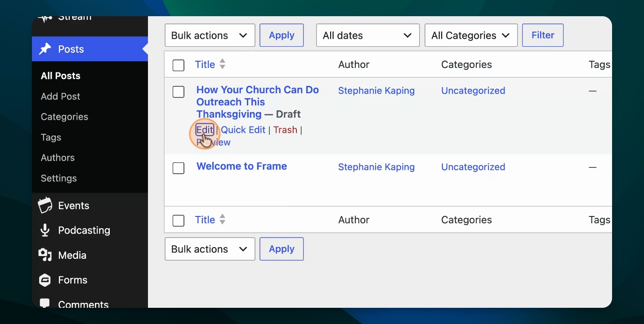Tick the select-all checkbox in table footer

tap(179, 220)
